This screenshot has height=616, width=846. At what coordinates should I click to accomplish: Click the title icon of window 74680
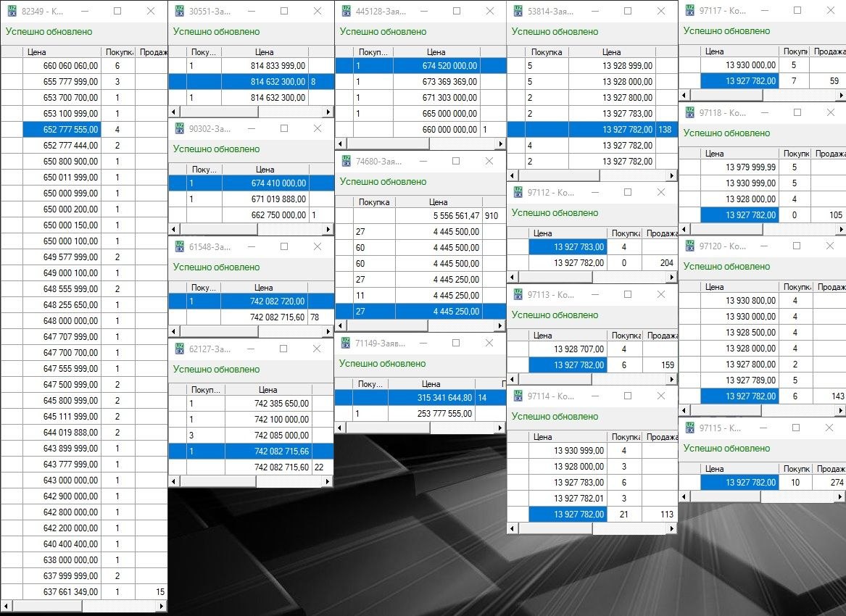point(346,161)
